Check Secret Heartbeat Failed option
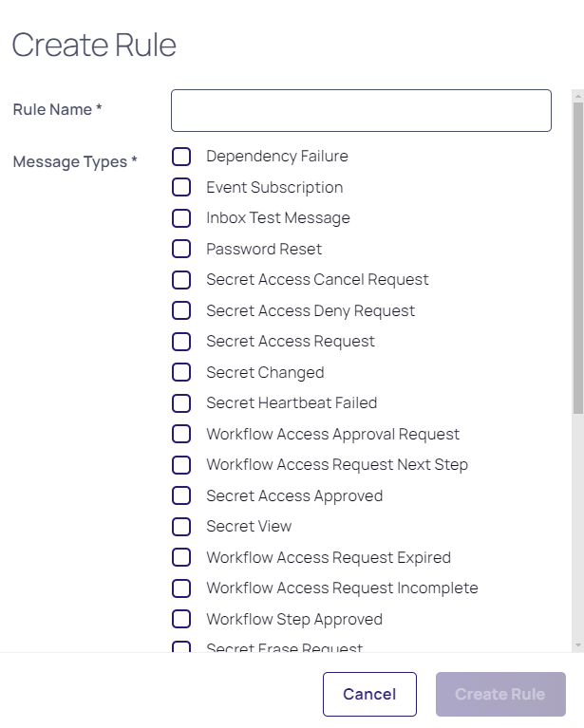This screenshot has width=584, height=728. 181,403
